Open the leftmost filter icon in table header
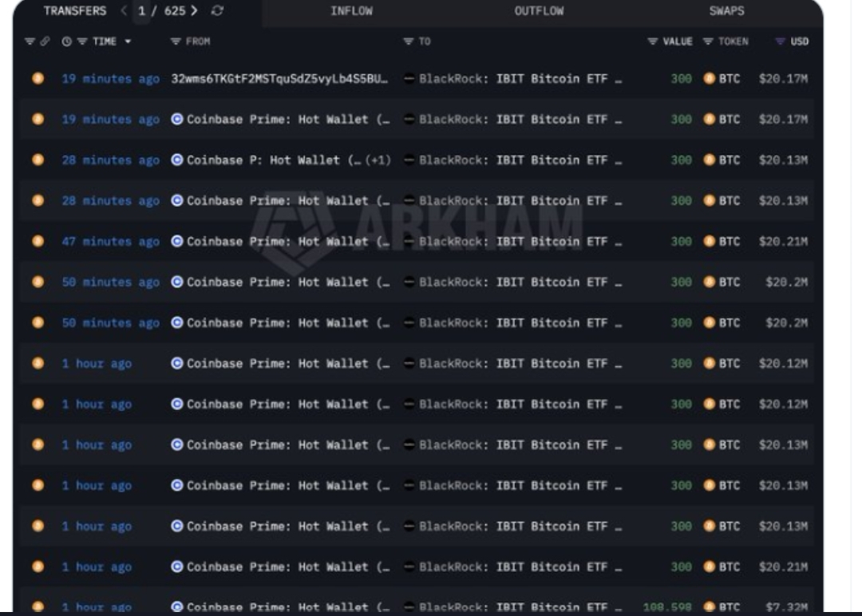Screen dimensions: 862x616 (30, 41)
